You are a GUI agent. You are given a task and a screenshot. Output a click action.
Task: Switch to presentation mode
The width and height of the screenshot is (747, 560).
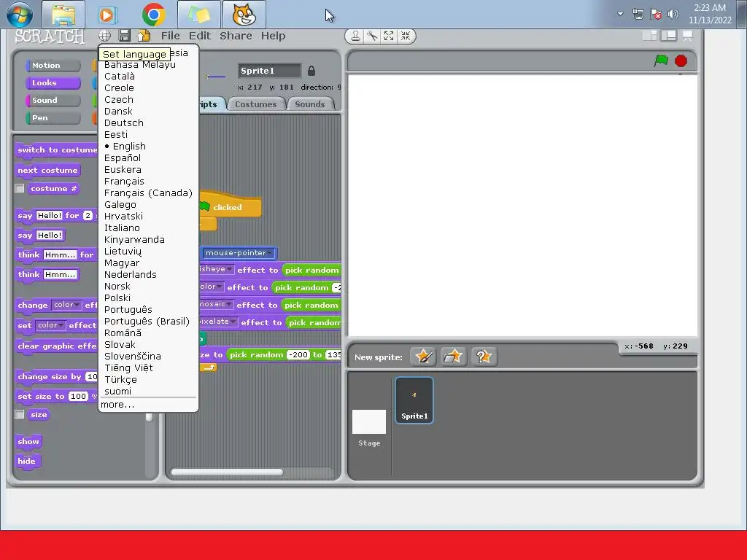click(687, 35)
